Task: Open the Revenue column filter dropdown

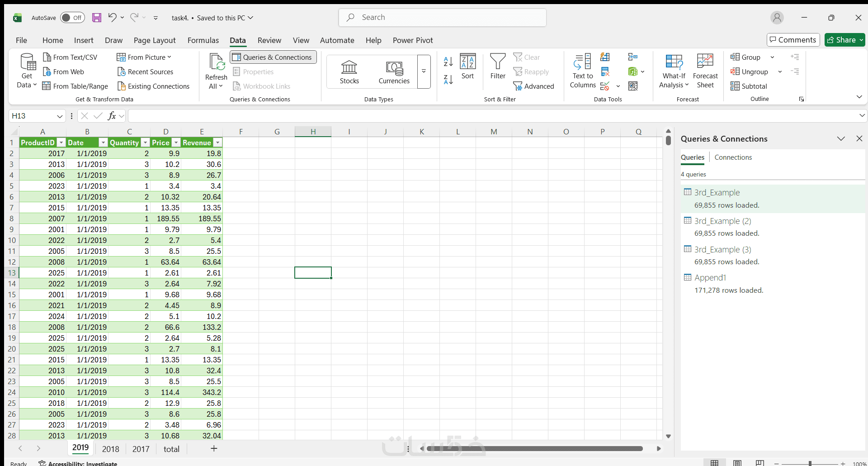Action: click(x=217, y=143)
